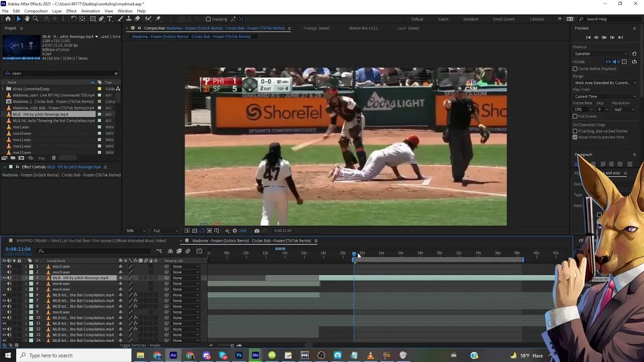
Task: Select the Clone Stamp tool
Action: tap(128, 19)
